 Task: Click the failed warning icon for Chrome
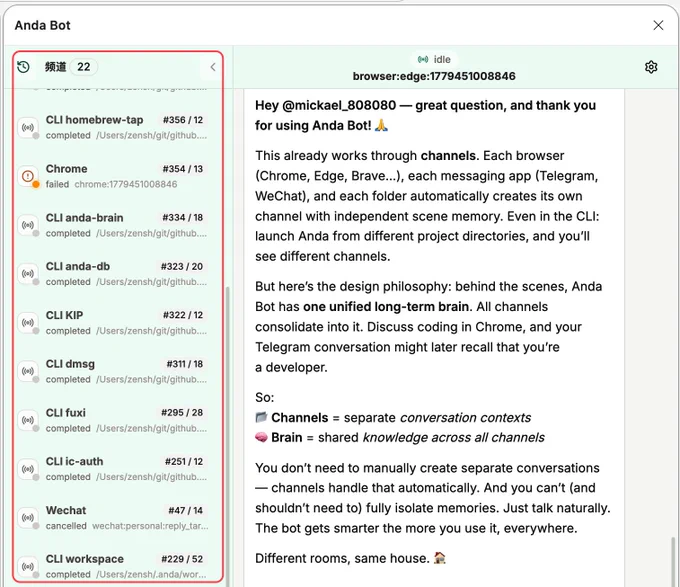(x=28, y=176)
